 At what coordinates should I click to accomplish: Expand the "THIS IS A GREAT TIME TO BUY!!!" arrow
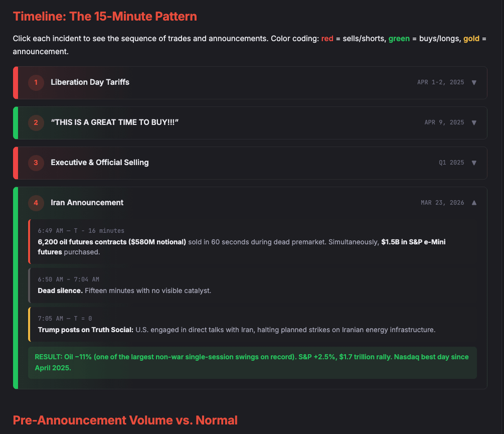[474, 122]
